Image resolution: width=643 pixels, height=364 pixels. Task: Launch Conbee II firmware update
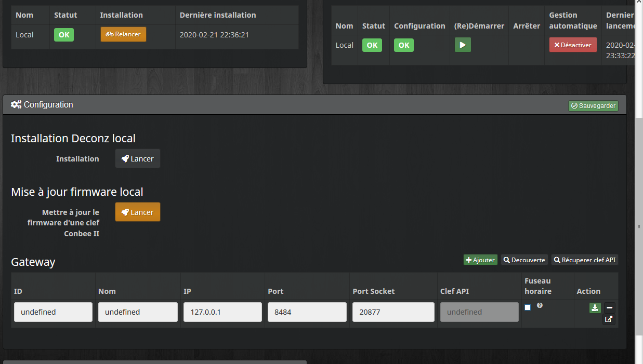click(138, 212)
